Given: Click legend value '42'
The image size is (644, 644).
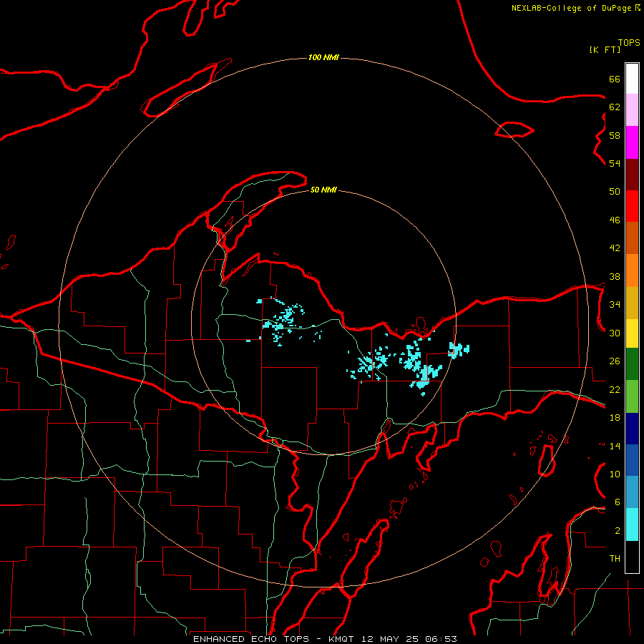Looking at the screenshot, I should 615,248.
